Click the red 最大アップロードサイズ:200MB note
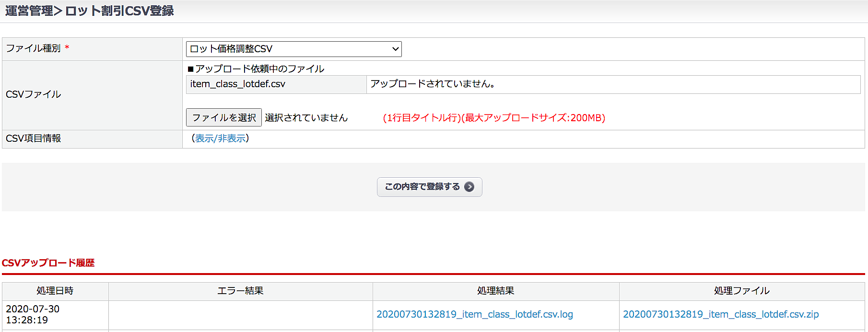Viewport: 868px width, 332px height. (x=494, y=118)
